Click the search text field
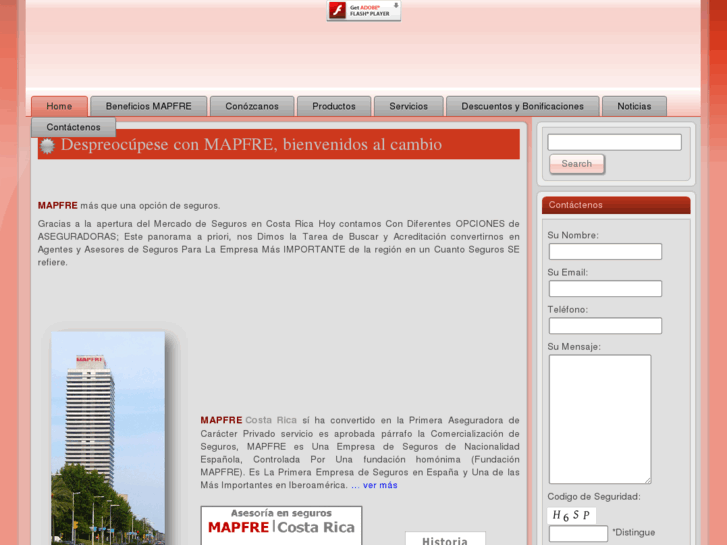Screen dimensions: 727x545 click(x=614, y=142)
